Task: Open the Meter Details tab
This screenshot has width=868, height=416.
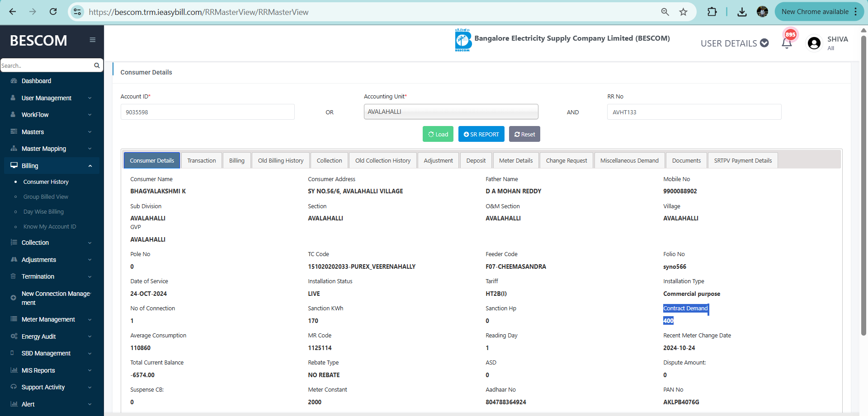Action: 516,160
